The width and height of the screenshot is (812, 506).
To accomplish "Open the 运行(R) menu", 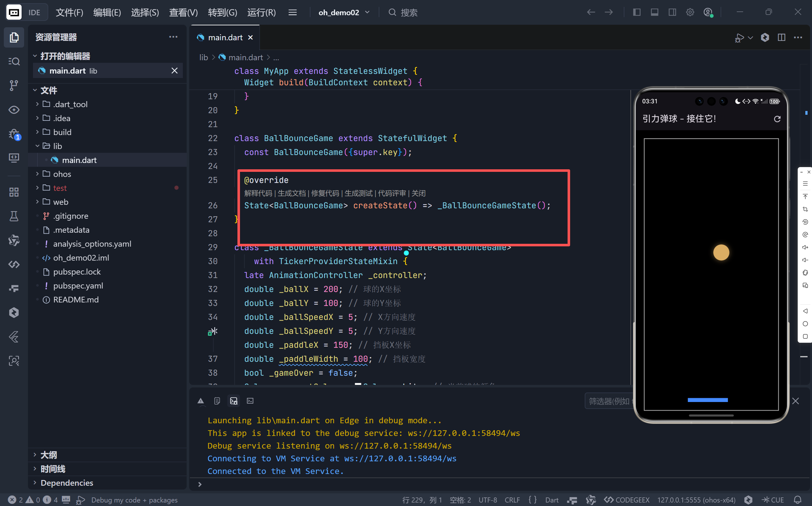I will coord(261,12).
